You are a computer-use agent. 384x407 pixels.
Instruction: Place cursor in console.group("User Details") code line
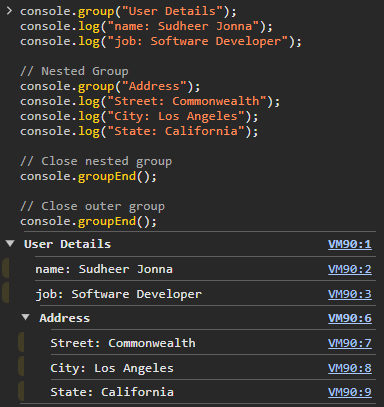[x=128, y=11]
